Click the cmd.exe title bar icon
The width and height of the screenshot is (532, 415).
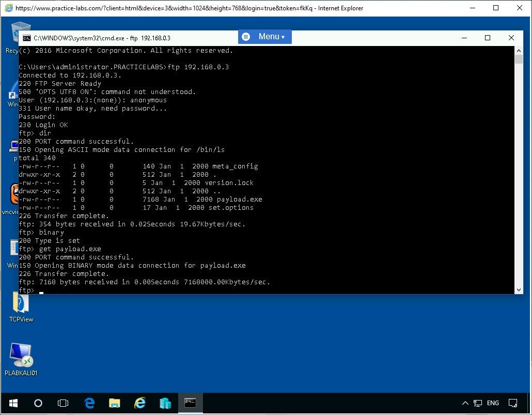[26, 38]
